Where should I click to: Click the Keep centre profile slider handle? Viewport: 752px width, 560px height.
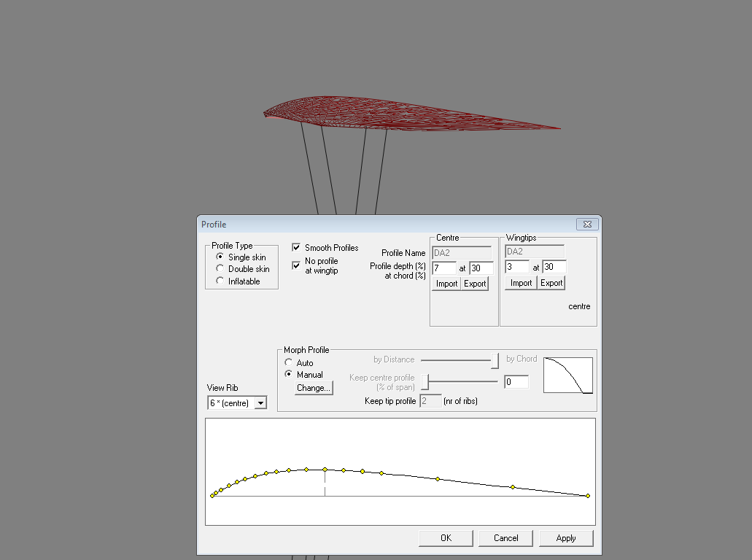click(x=425, y=381)
